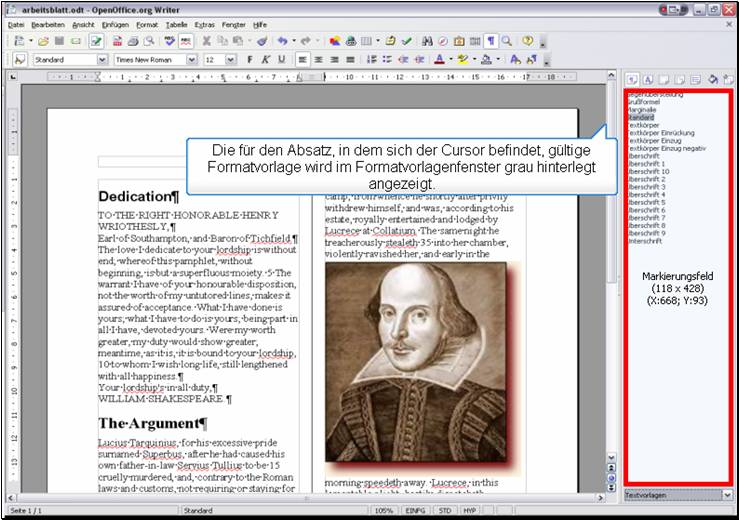This screenshot has height=520, width=739.
Task: Expand the paragraph style Standard dropdown
Action: tap(102, 60)
